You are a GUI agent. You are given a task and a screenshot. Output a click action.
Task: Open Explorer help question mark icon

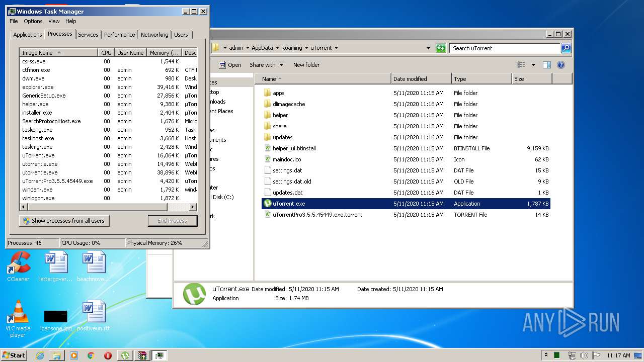561,65
